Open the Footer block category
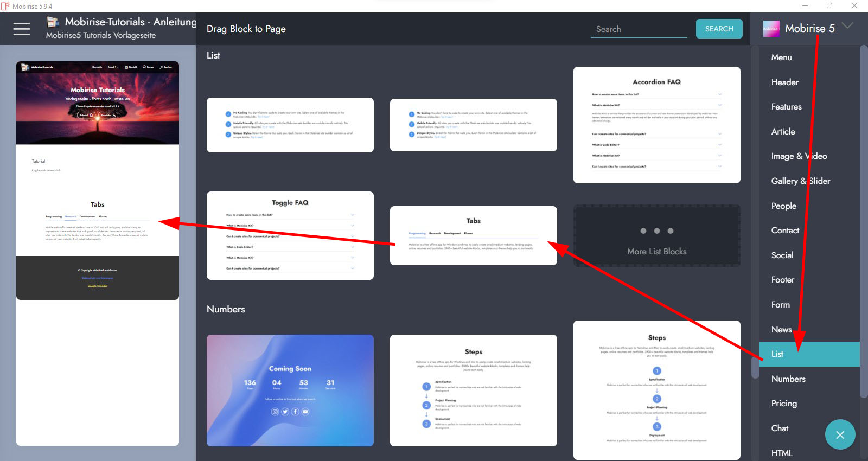Screen dimensions: 868x461 782,279
